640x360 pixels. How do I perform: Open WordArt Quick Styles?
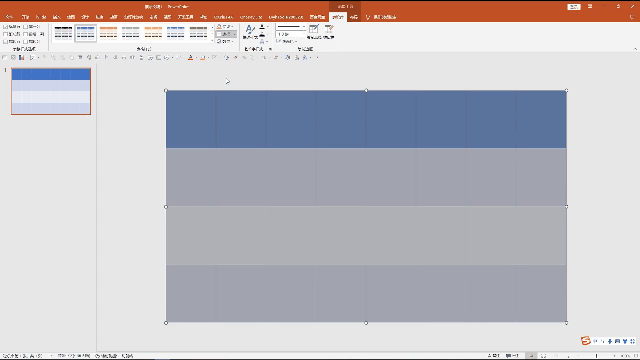coord(250,32)
